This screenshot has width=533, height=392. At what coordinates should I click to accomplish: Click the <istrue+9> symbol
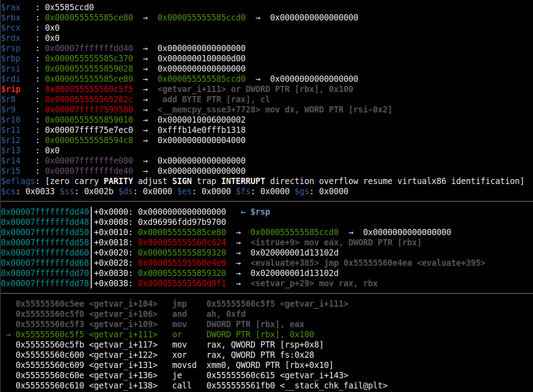pos(275,242)
